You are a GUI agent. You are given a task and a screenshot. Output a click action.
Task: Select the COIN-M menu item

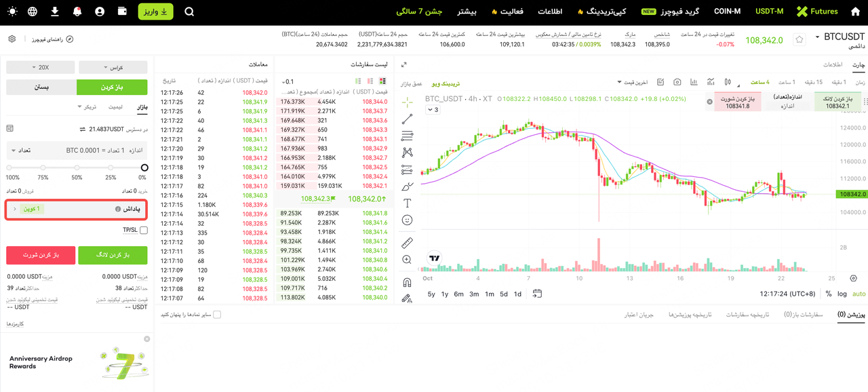pos(728,12)
